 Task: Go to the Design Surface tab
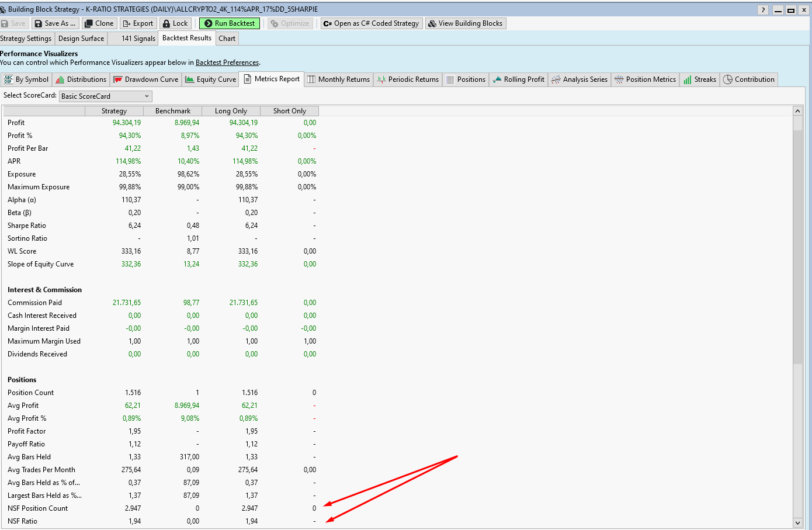(81, 38)
